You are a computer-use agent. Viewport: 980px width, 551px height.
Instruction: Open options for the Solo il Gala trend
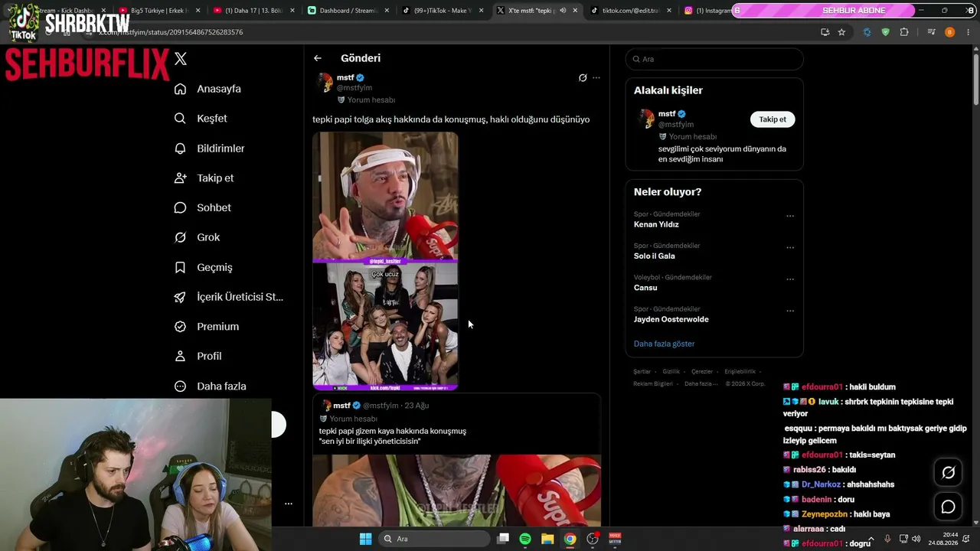pos(790,248)
